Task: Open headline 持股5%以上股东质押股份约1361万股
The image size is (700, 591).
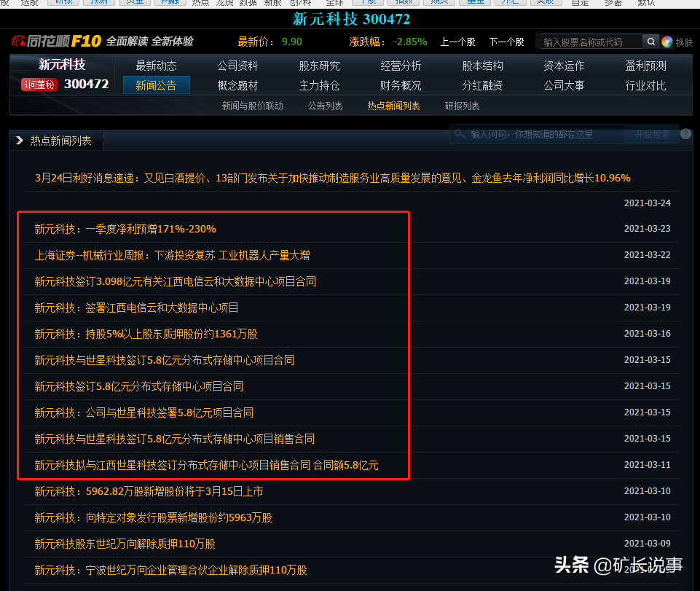Action: coord(146,334)
